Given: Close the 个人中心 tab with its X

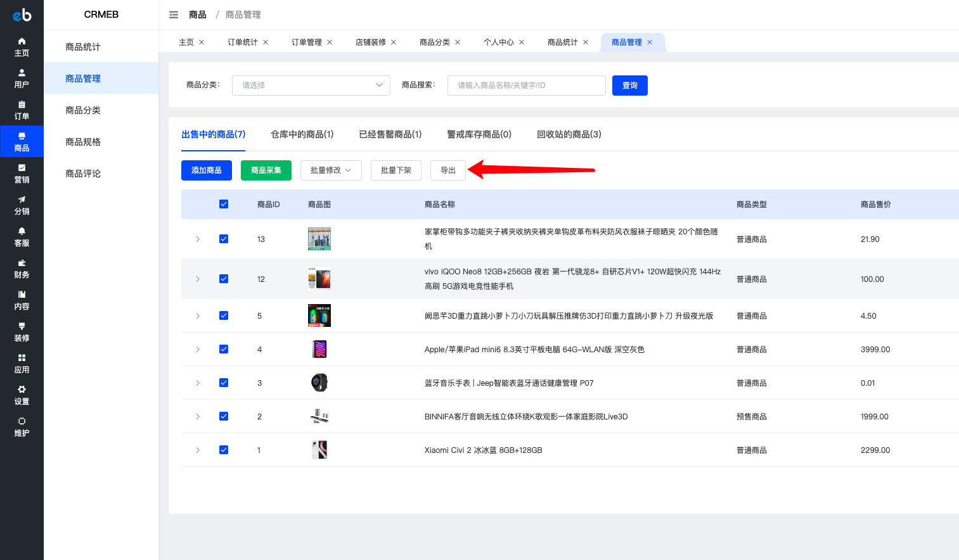Looking at the screenshot, I should [522, 42].
